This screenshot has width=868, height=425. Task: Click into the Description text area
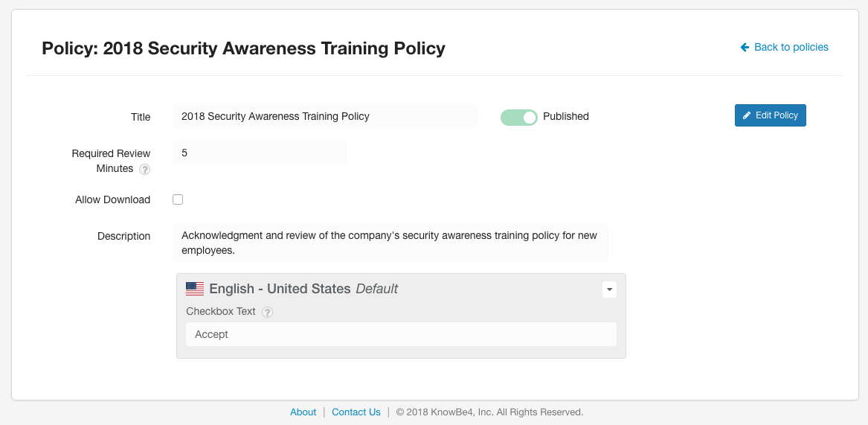pos(390,243)
